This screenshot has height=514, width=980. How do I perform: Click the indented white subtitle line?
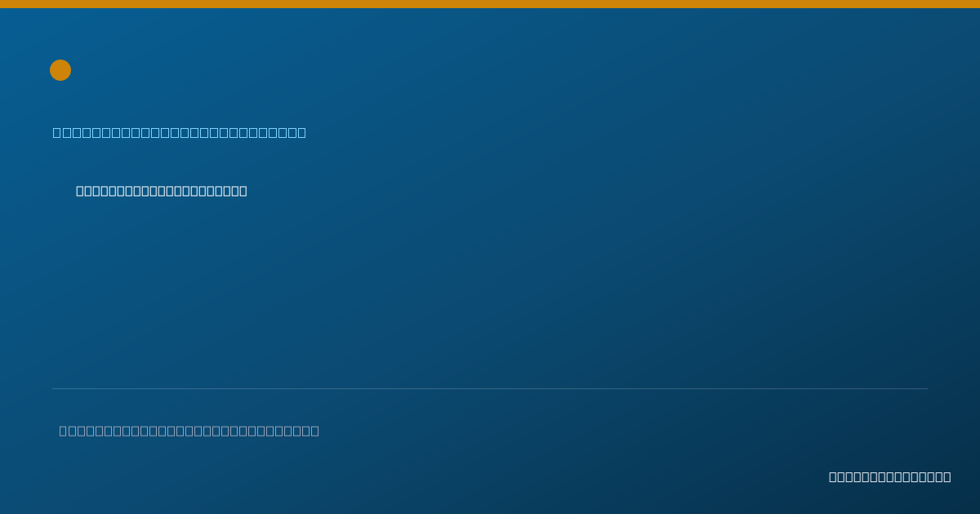pyautogui.click(x=162, y=191)
